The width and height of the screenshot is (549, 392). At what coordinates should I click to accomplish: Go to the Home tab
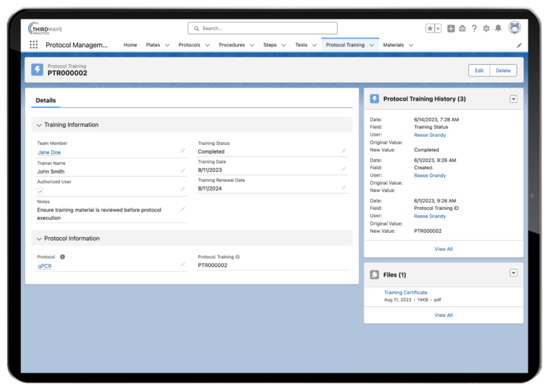tap(130, 45)
